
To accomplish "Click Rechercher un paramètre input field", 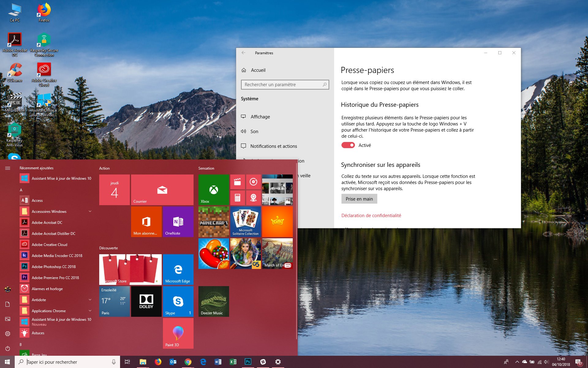I will pos(285,85).
